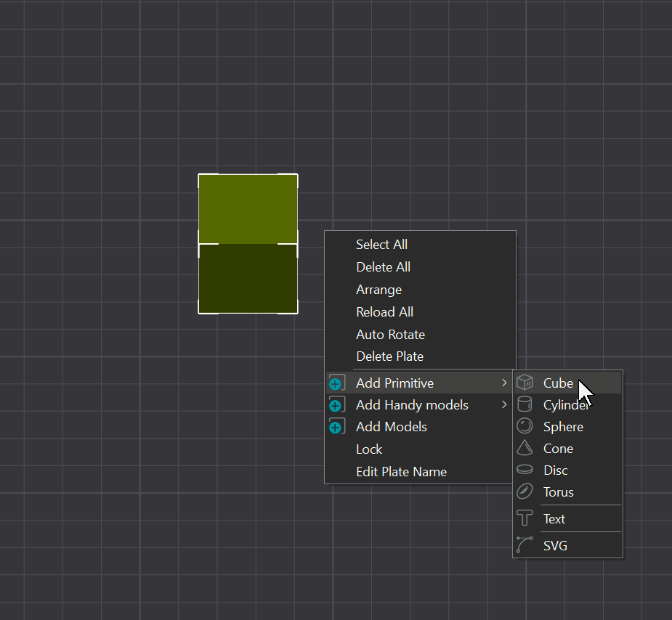
Task: Click Add Models menu entry
Action: click(420, 426)
